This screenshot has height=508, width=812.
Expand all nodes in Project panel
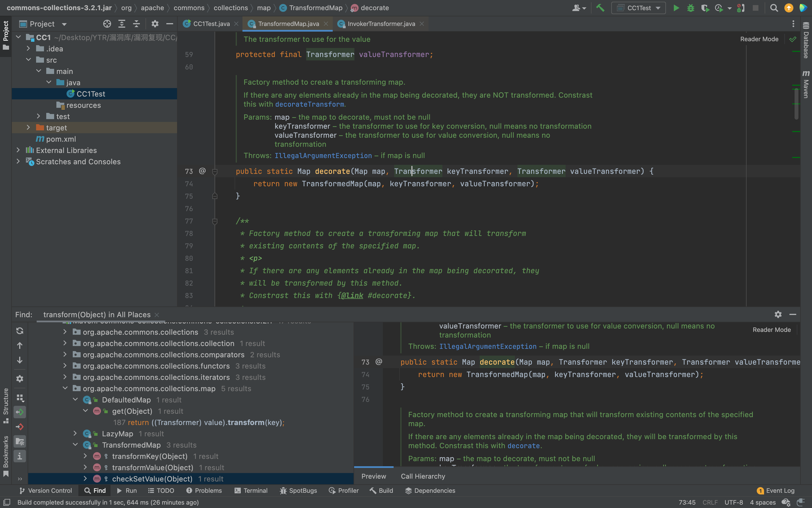coord(122,24)
